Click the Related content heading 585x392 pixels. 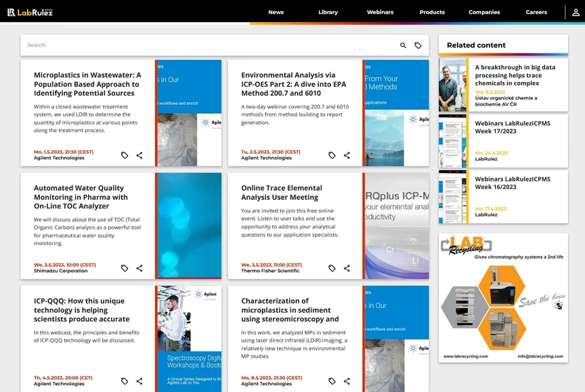[476, 45]
